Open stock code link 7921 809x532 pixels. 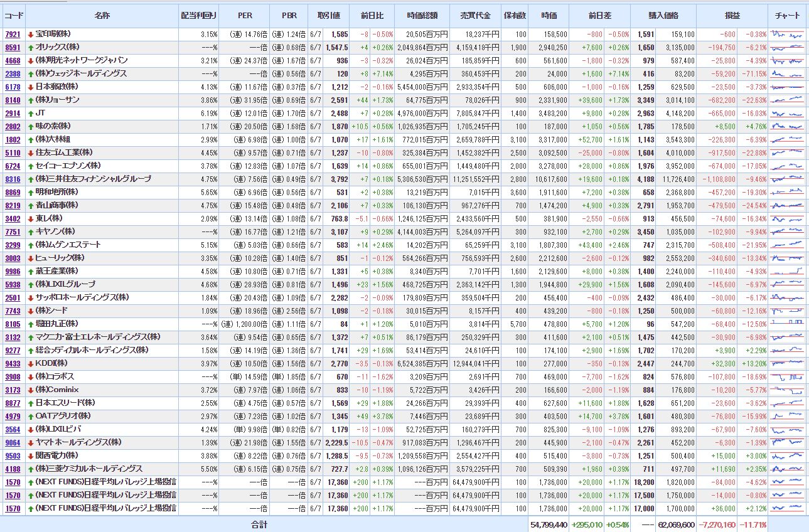click(13, 34)
